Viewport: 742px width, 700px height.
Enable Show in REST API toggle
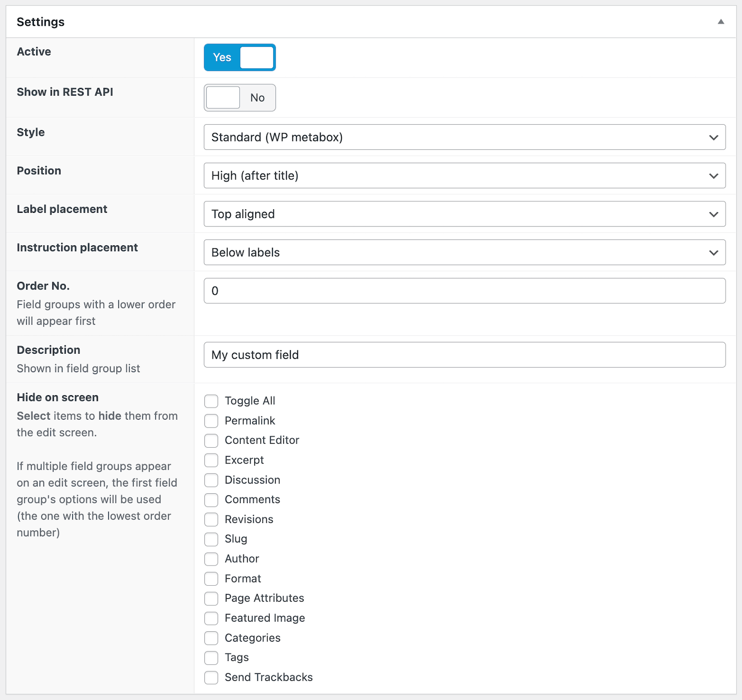239,97
